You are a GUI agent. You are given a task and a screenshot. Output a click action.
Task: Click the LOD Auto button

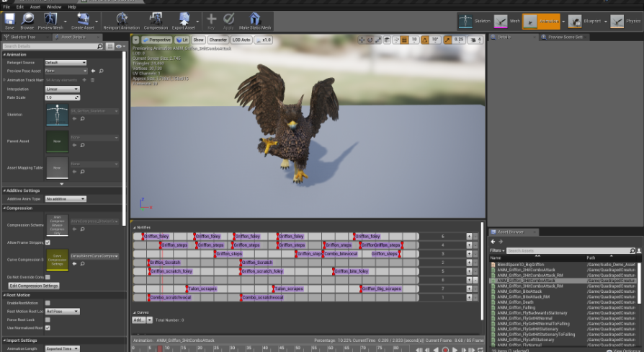tap(241, 40)
